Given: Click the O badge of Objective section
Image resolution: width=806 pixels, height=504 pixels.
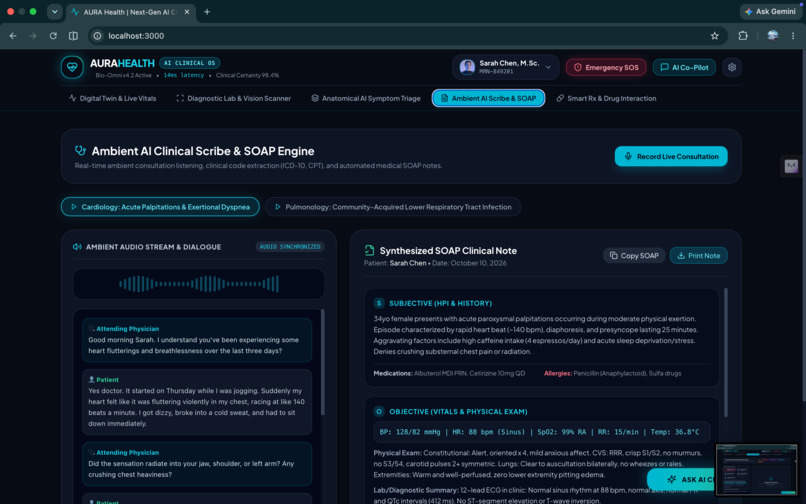Looking at the screenshot, I should click(x=379, y=411).
